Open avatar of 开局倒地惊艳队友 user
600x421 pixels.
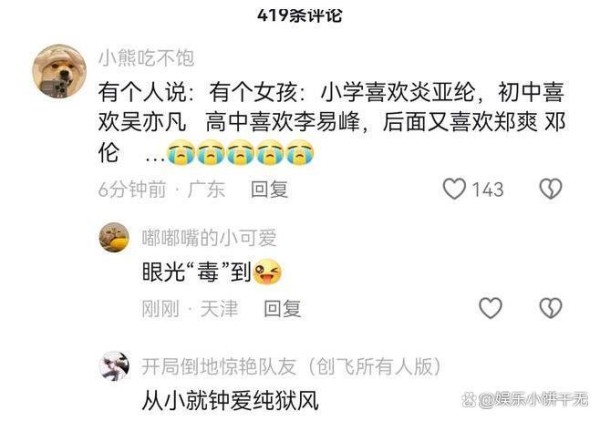click(x=114, y=366)
